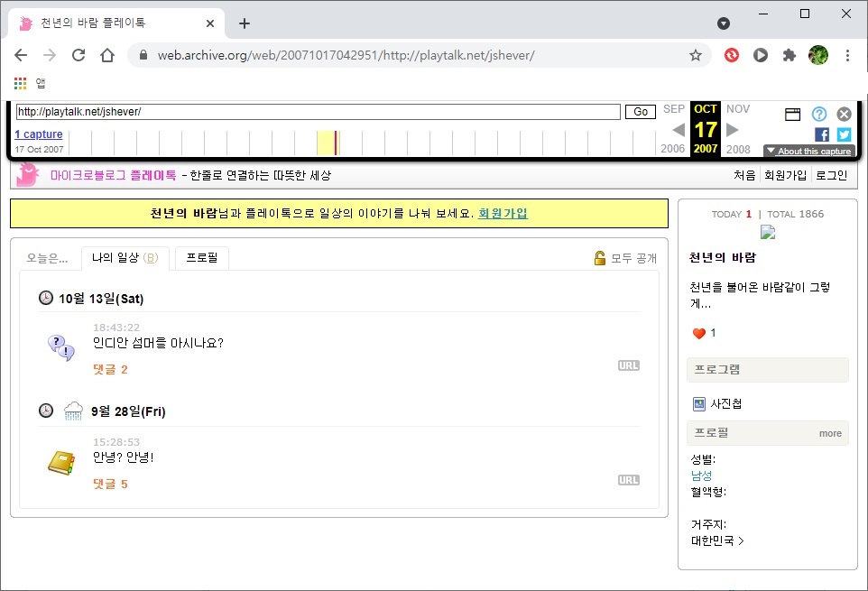The width and height of the screenshot is (868, 591).
Task: Open the red swirl extension
Action: [731, 55]
